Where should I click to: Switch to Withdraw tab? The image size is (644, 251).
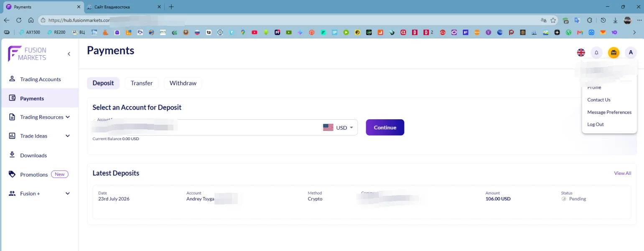pos(183,83)
